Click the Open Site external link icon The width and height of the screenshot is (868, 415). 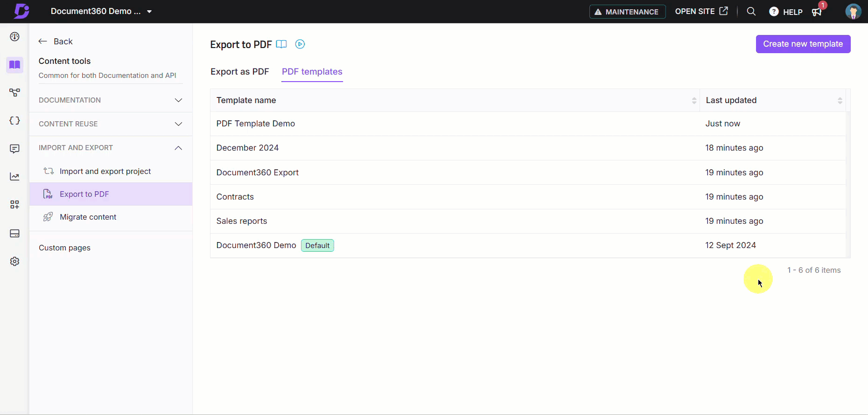724,11
